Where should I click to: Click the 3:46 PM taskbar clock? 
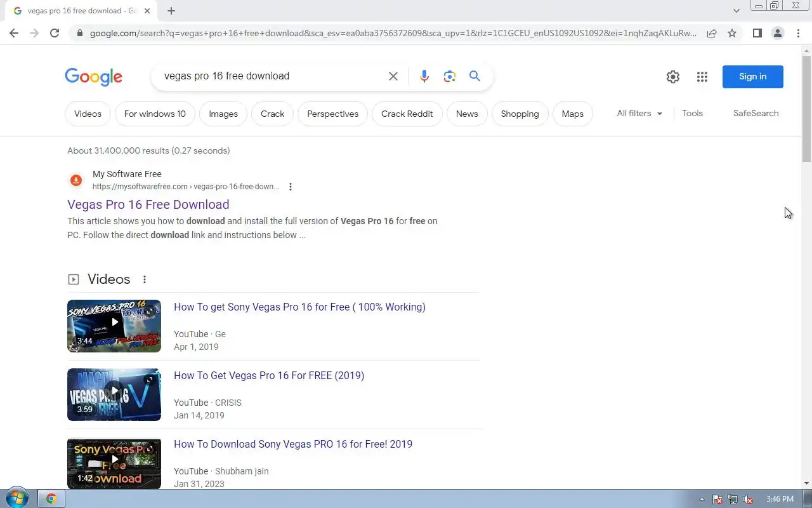click(x=780, y=499)
